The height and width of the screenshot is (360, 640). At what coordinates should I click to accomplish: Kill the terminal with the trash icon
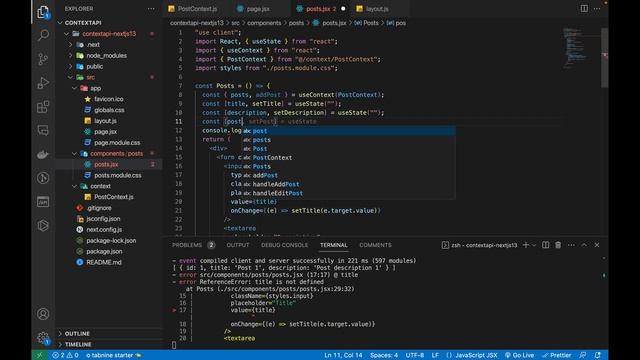pos(558,245)
